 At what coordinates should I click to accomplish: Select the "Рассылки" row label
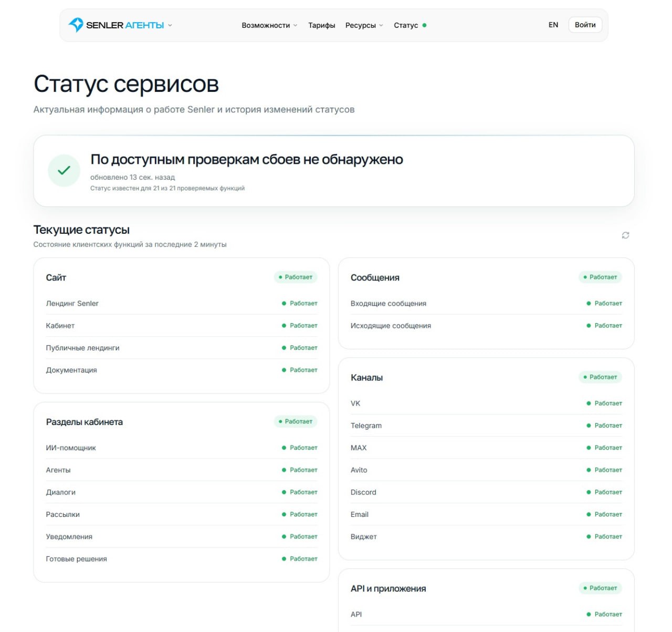pos(63,514)
